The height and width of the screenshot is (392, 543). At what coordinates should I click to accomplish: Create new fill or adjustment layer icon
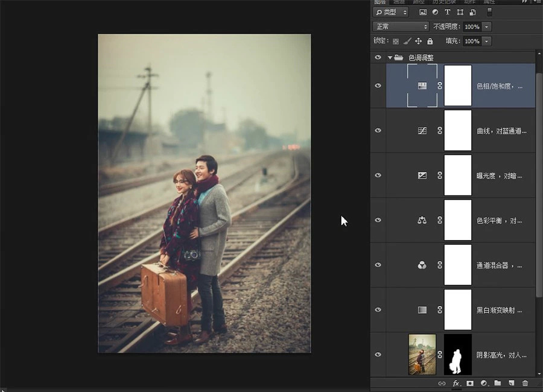click(x=484, y=383)
